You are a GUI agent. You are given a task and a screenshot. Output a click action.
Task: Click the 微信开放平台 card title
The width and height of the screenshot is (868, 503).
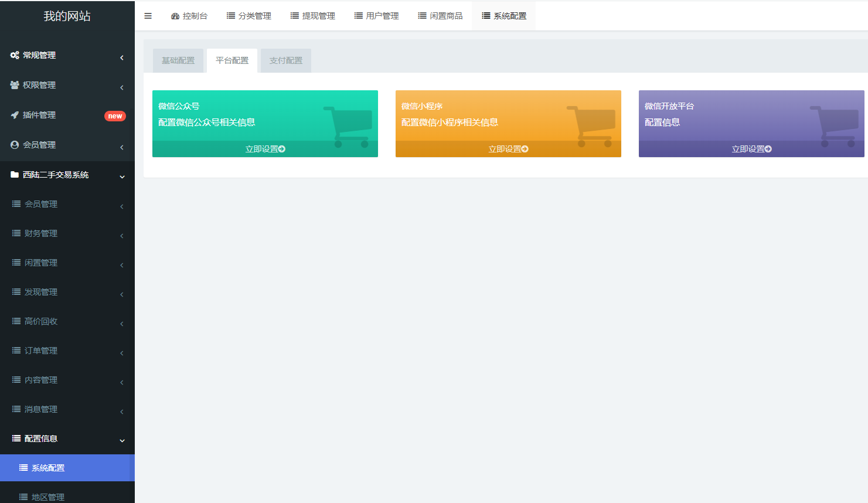[x=669, y=106]
